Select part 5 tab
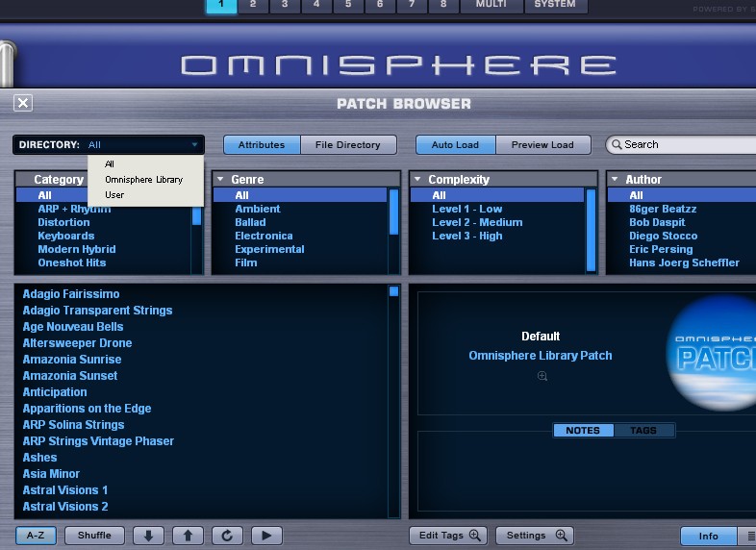The height and width of the screenshot is (550, 756). pos(348,6)
